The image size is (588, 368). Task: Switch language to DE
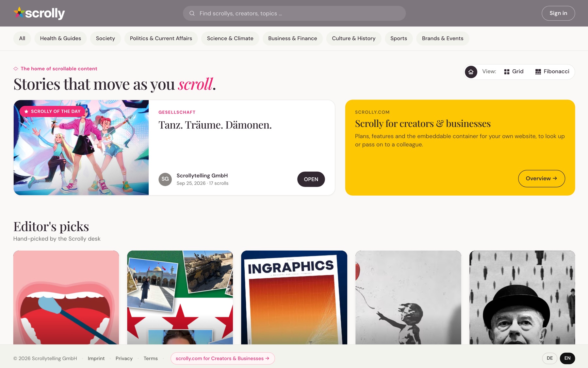550,358
